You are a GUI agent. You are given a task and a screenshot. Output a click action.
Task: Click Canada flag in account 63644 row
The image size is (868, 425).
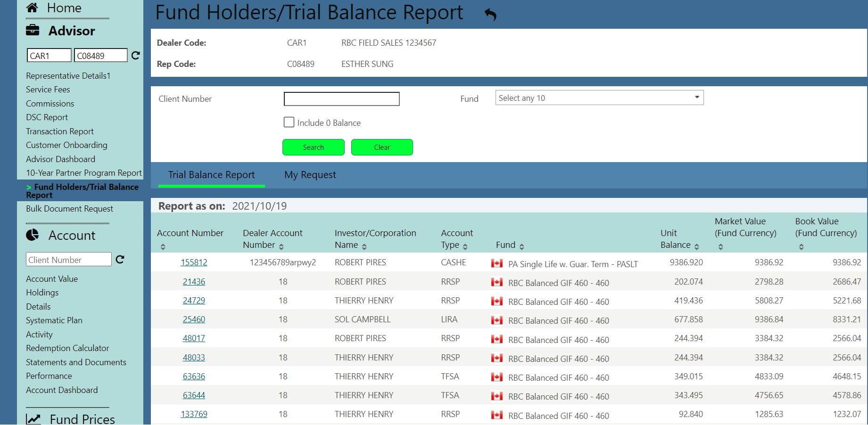click(496, 396)
